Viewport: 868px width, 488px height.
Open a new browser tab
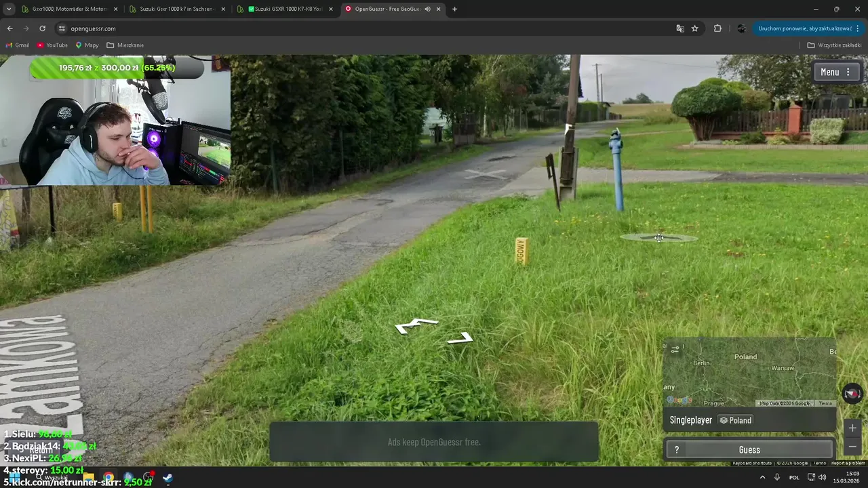point(454,9)
